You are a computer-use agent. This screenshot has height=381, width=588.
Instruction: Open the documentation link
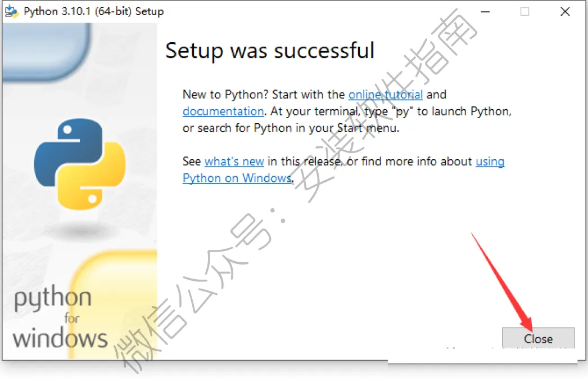(223, 111)
